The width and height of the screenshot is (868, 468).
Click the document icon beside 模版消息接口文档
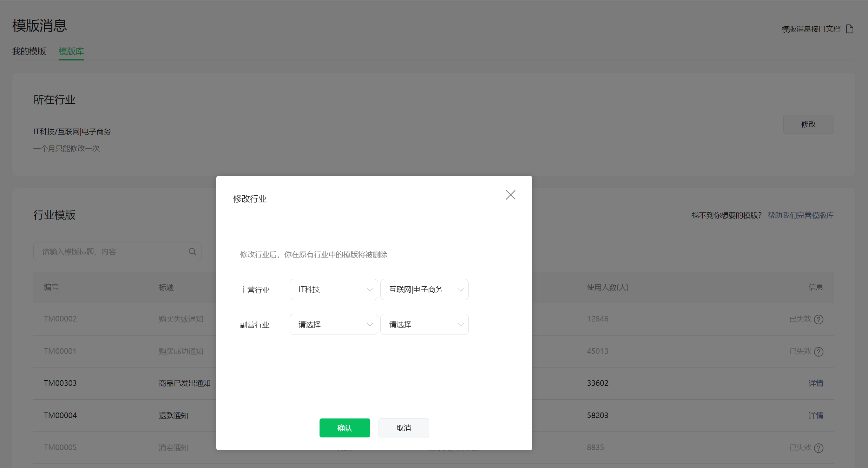click(x=850, y=29)
